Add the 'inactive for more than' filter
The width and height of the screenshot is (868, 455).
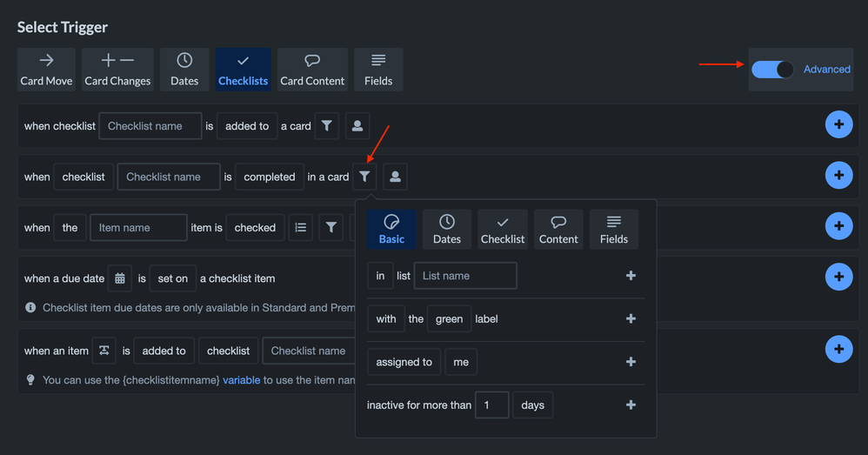(x=631, y=405)
